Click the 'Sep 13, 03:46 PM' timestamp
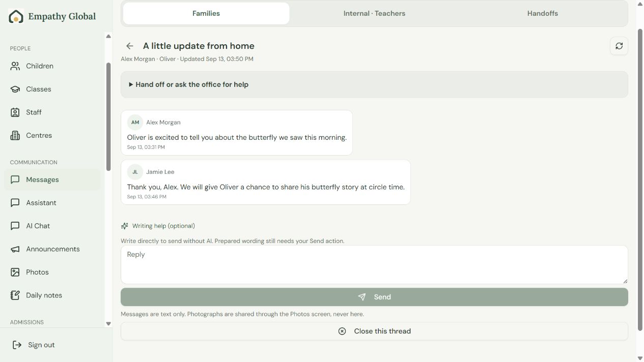The image size is (644, 362). pyautogui.click(x=147, y=197)
